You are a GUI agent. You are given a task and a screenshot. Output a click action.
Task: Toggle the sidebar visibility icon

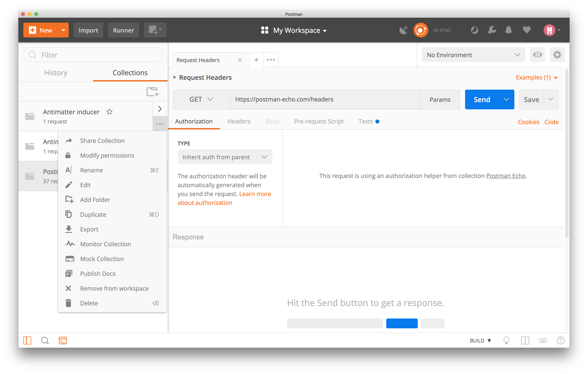(27, 340)
